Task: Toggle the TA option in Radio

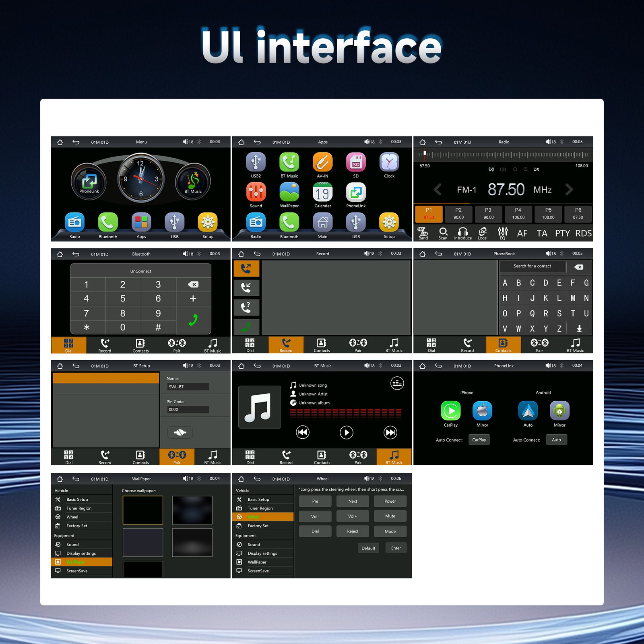Action: click(x=542, y=233)
